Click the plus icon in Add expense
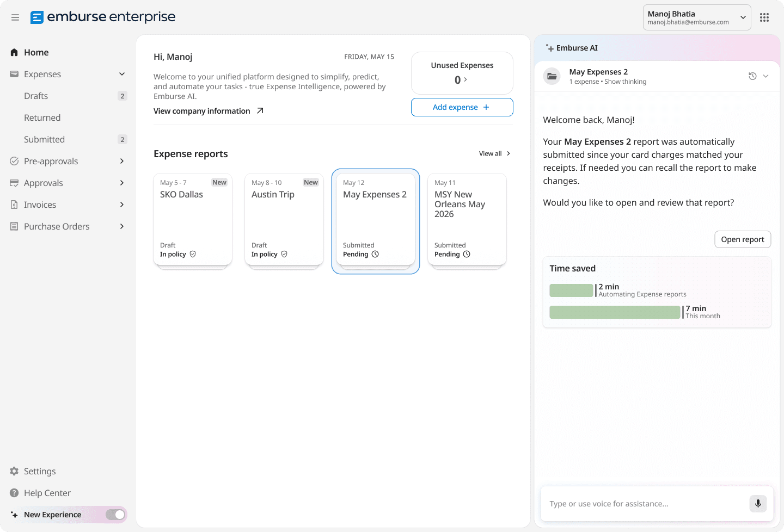Image resolution: width=784 pixels, height=532 pixels. pos(486,107)
